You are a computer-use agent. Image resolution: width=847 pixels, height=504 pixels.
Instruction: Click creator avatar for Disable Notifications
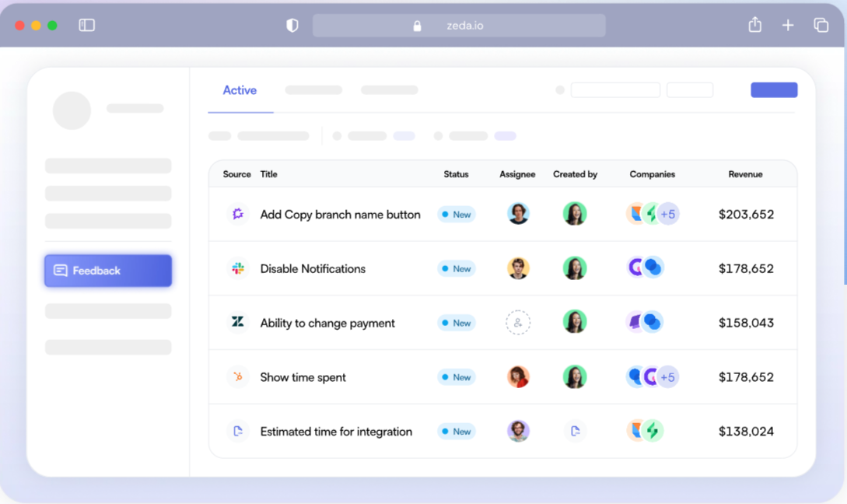coord(575,268)
